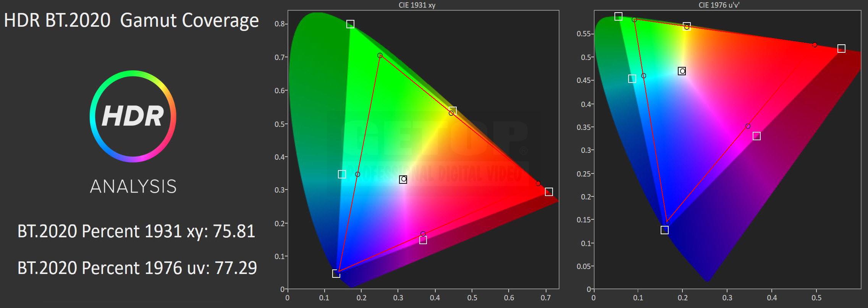This screenshot has width=868, height=308.
Task: Click the 0.55 y-axis label of CIE 1976
Action: (584, 34)
